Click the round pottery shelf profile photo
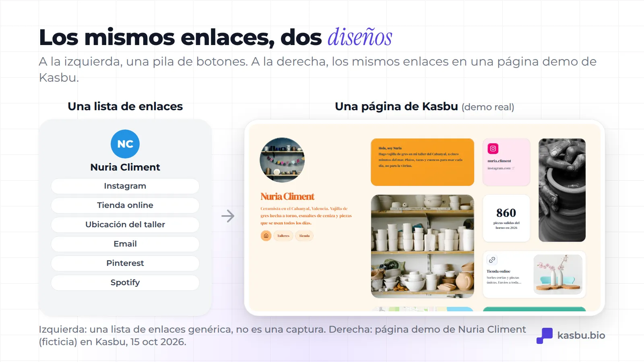 tap(282, 160)
